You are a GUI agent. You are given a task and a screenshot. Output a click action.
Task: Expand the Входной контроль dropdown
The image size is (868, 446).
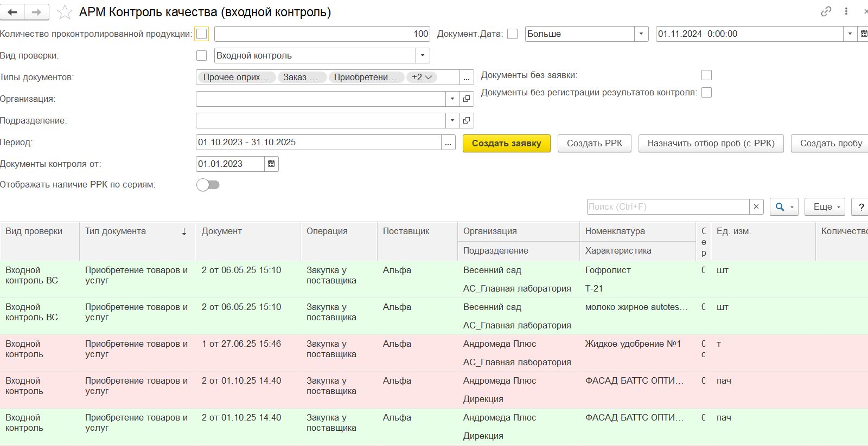pos(423,55)
